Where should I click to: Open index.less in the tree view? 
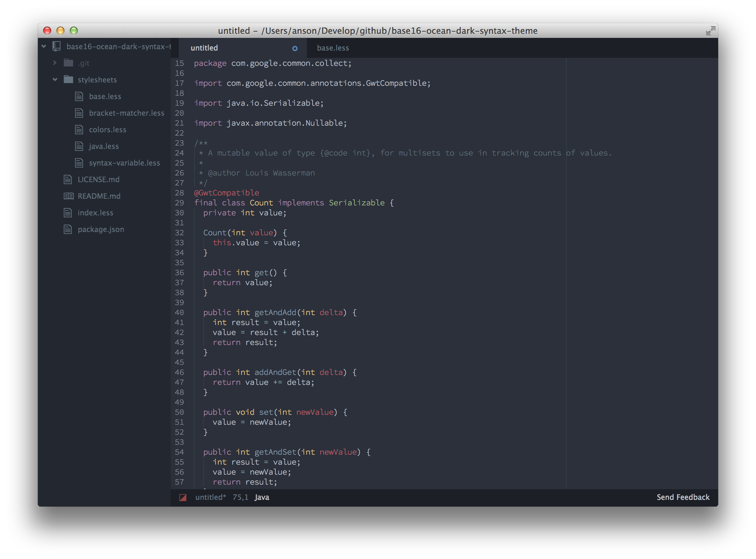(x=95, y=212)
